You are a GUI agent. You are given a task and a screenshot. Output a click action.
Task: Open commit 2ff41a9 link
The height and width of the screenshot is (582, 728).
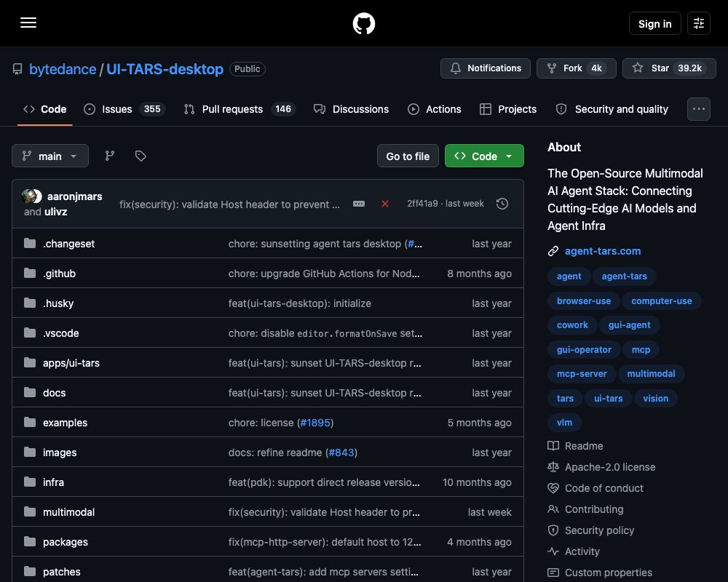point(422,204)
